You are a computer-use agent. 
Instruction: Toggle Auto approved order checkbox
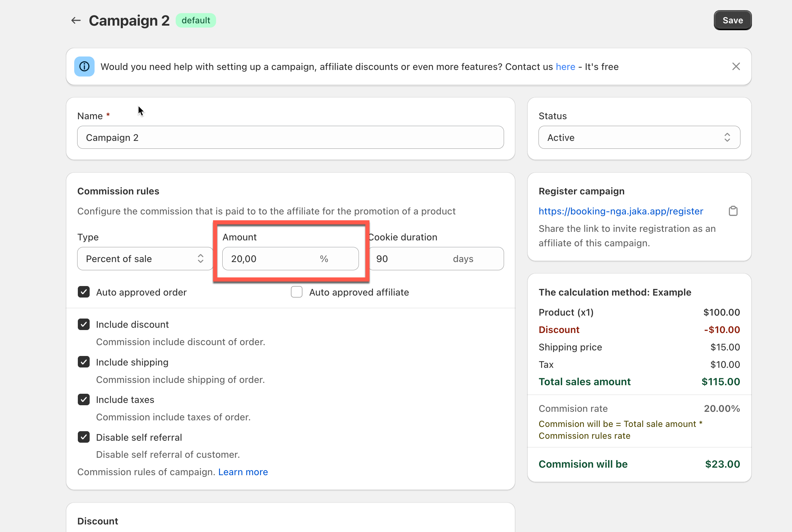tap(84, 292)
